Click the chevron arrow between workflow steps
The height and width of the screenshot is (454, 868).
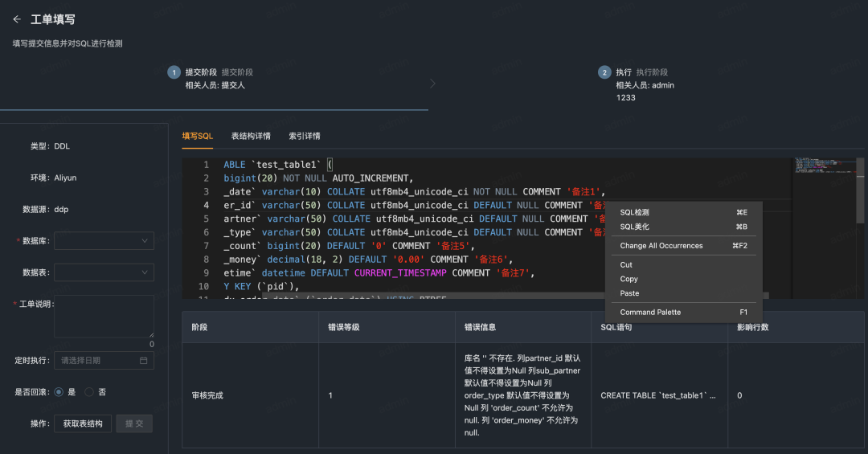[432, 84]
